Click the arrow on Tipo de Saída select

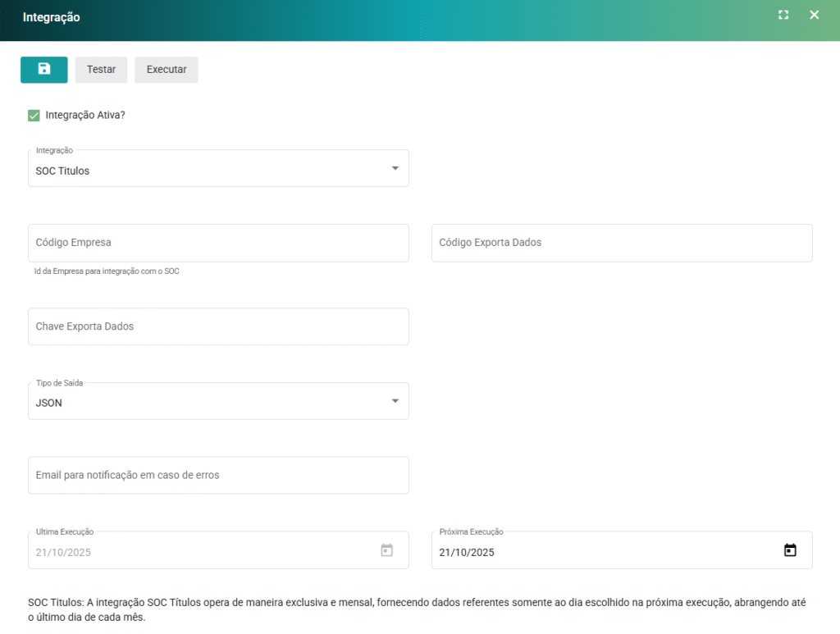point(395,401)
